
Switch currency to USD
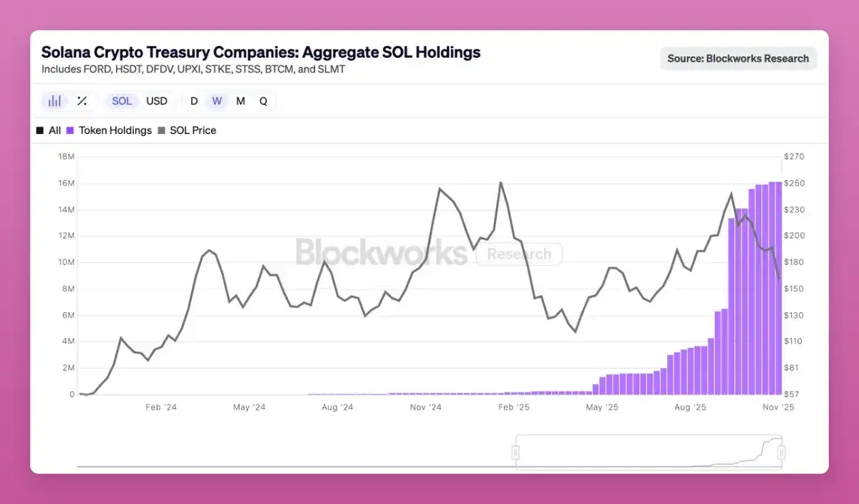pos(157,101)
